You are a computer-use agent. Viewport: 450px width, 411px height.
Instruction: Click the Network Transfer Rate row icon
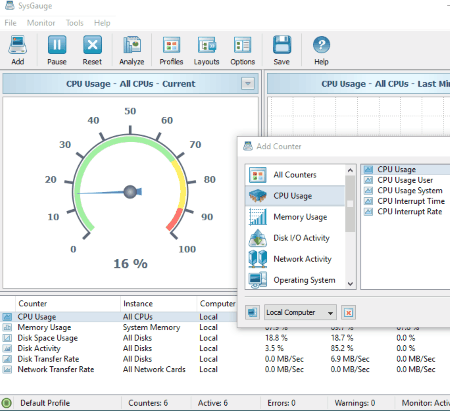coord(7,369)
